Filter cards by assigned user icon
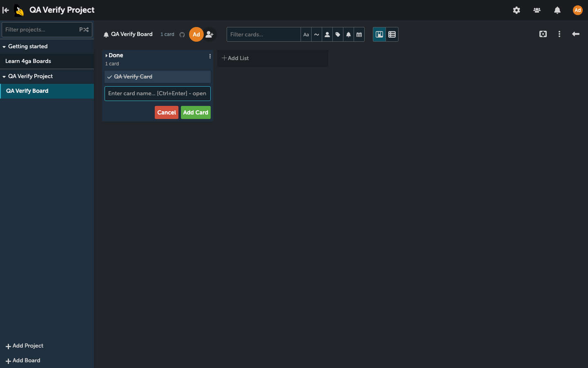588x368 pixels. 327,35
